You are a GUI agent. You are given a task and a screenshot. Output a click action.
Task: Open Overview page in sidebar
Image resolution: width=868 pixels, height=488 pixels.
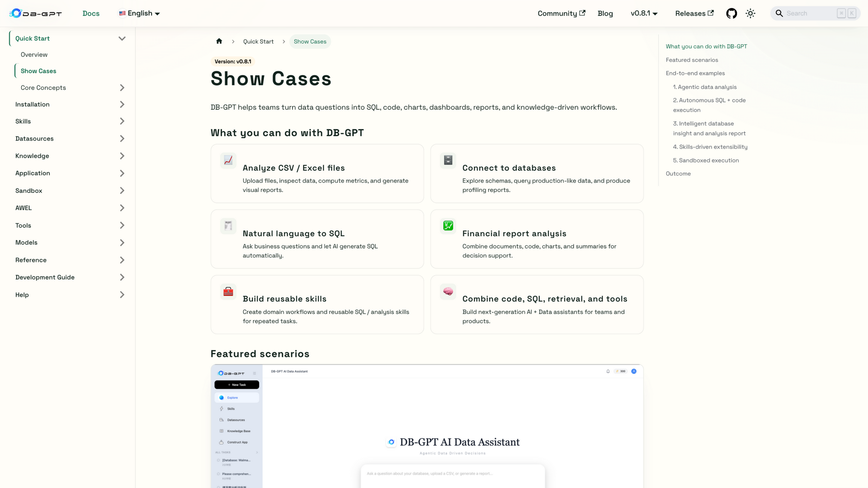click(34, 55)
